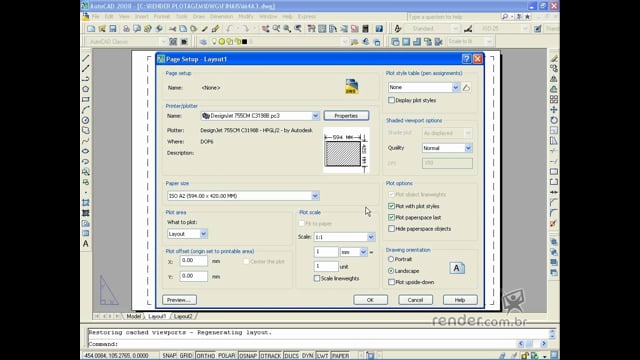Select the Line draw tool
640x360 pixels.
(x=86, y=58)
